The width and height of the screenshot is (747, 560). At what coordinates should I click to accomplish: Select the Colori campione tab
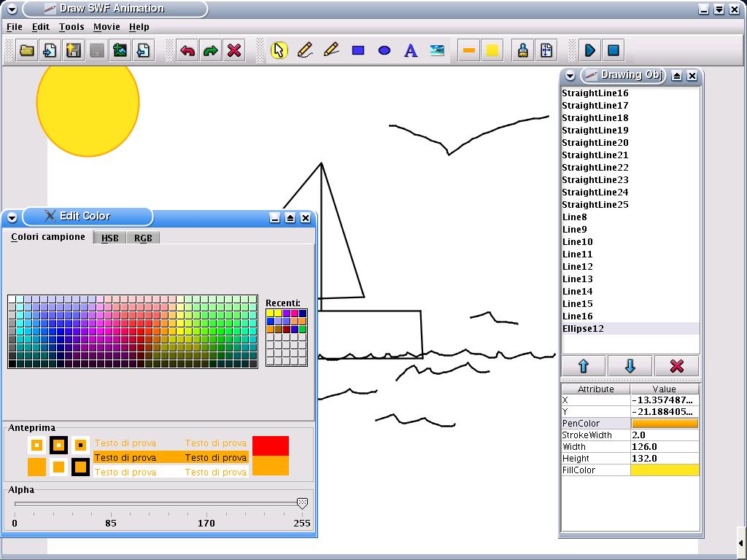click(x=48, y=237)
